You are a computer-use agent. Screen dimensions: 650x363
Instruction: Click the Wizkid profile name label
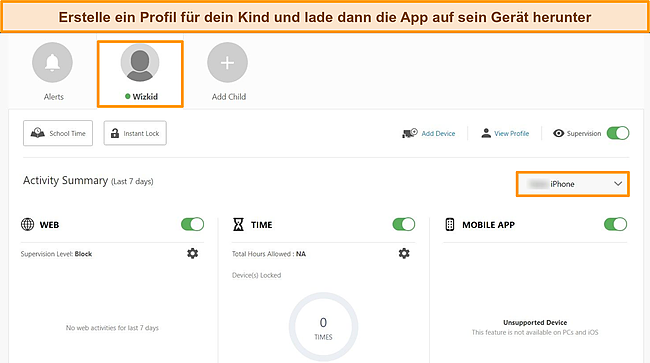click(x=145, y=97)
